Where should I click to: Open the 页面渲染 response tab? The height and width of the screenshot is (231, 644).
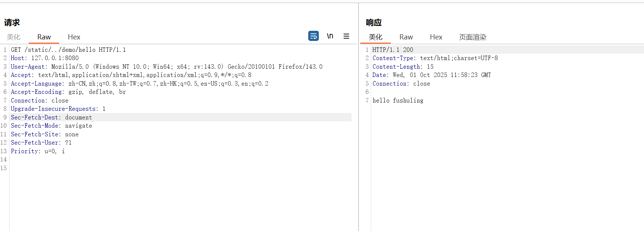coord(472,37)
